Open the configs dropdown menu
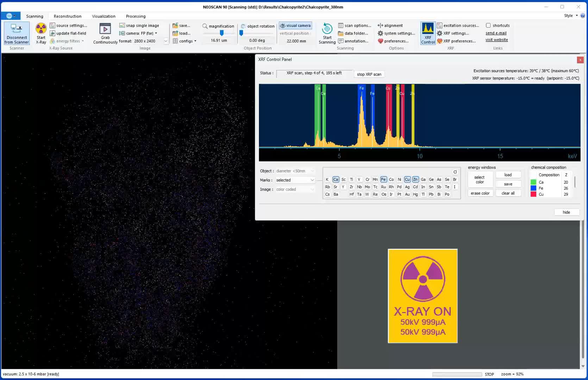 185,41
